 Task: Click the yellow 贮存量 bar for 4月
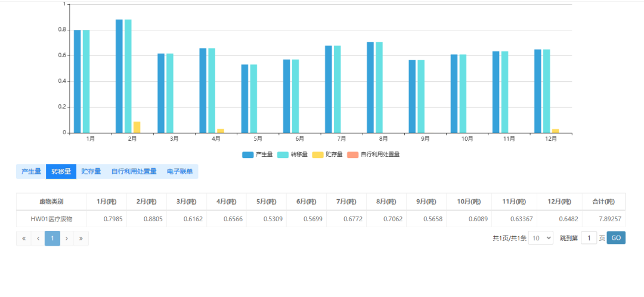pyautogui.click(x=221, y=131)
